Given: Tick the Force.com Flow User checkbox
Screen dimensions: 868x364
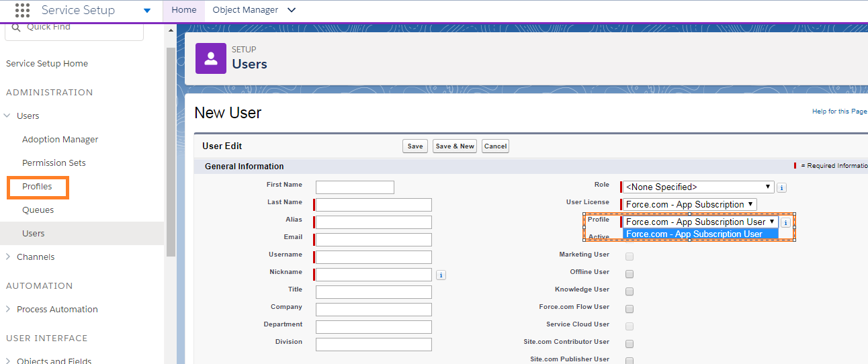Looking at the screenshot, I should point(630,309).
